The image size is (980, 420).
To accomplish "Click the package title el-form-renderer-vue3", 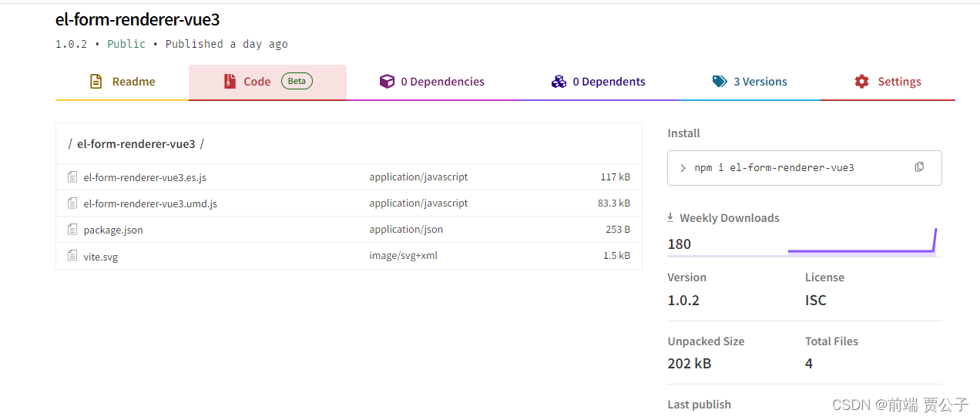I will click(x=138, y=20).
